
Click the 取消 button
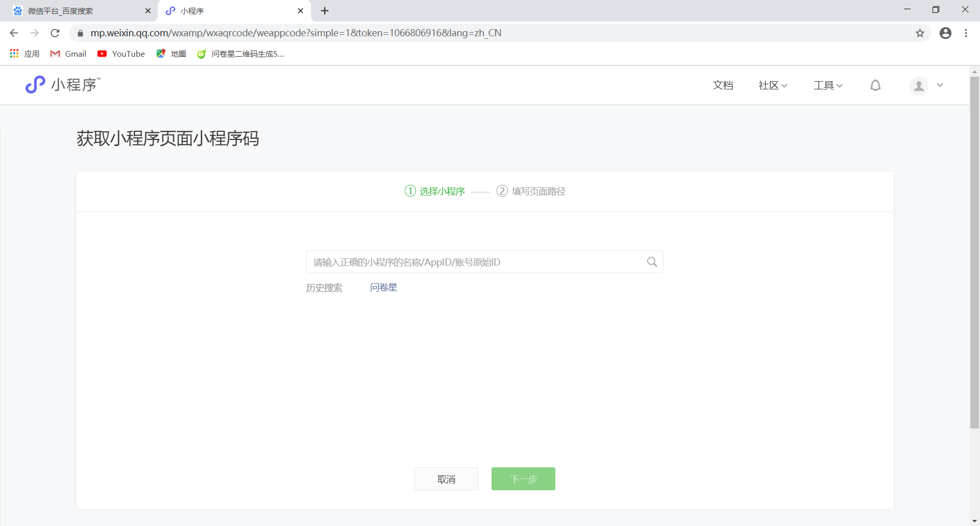(x=446, y=479)
